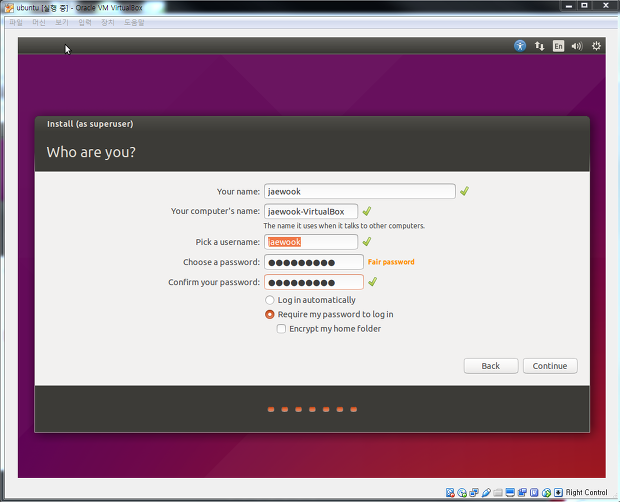The image size is (620, 502).
Task: Open the network indicator with up-down arrows
Action: pos(539,46)
